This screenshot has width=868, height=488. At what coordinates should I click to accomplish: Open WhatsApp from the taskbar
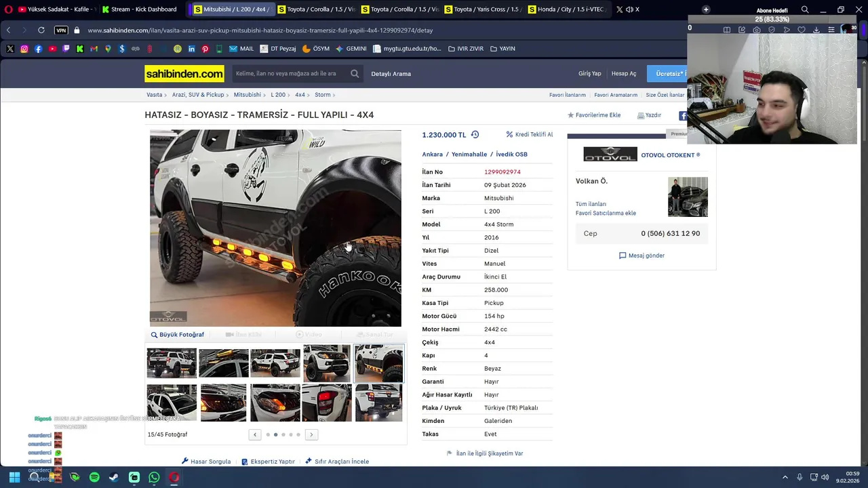coord(154,477)
